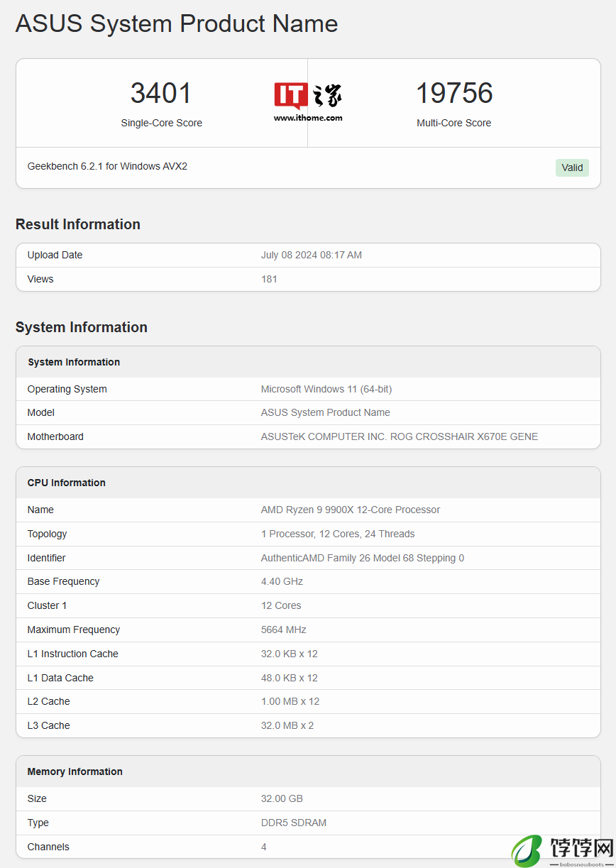Screen dimensions: 616x868
Task: Click the Cluster 1 value 12 Cores
Action: pyautogui.click(x=281, y=605)
